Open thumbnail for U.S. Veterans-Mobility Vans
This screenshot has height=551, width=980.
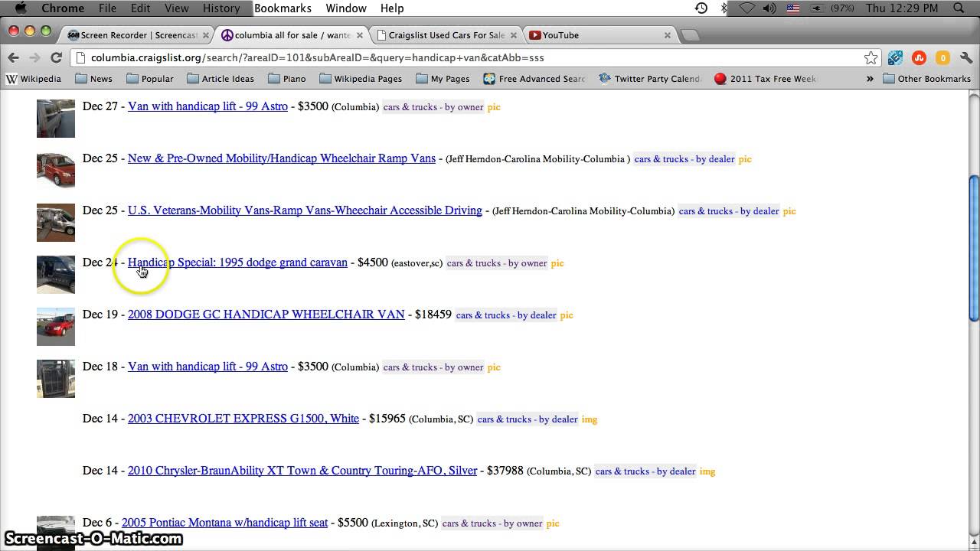pos(56,223)
